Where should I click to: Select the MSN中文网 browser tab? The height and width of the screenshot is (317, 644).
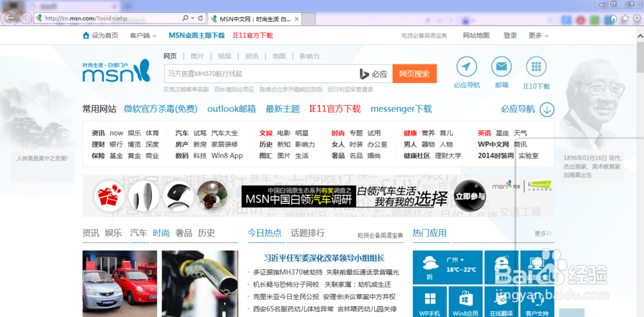point(254,19)
